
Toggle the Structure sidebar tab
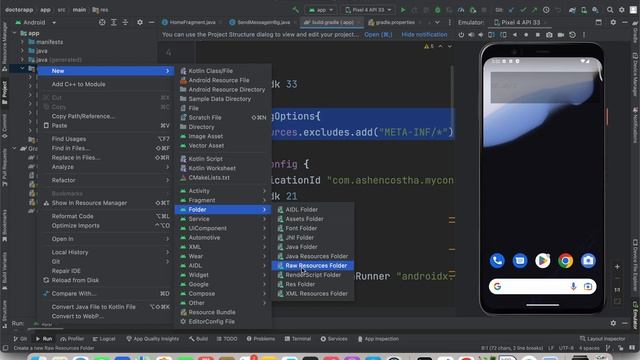(x=4, y=313)
